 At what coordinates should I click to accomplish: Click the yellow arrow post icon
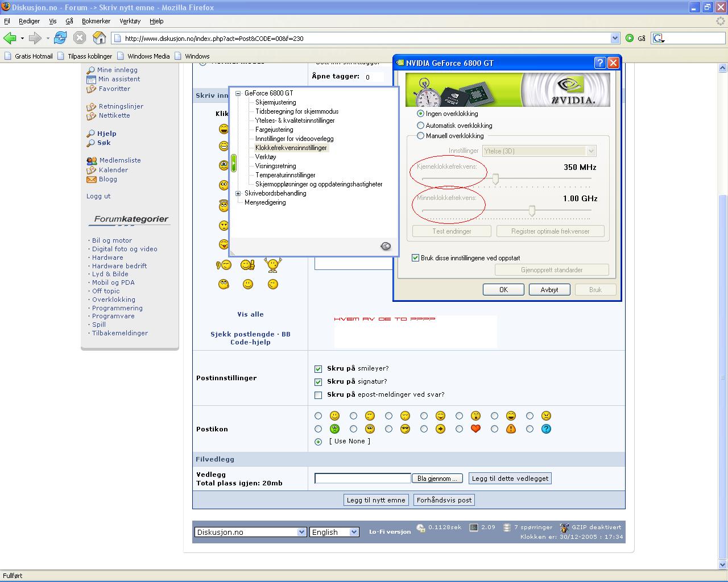[440, 429]
